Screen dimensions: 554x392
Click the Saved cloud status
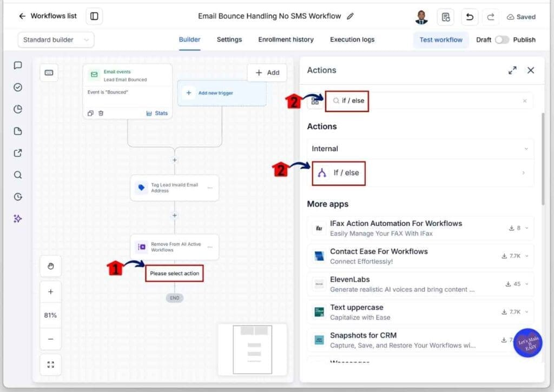pos(521,17)
